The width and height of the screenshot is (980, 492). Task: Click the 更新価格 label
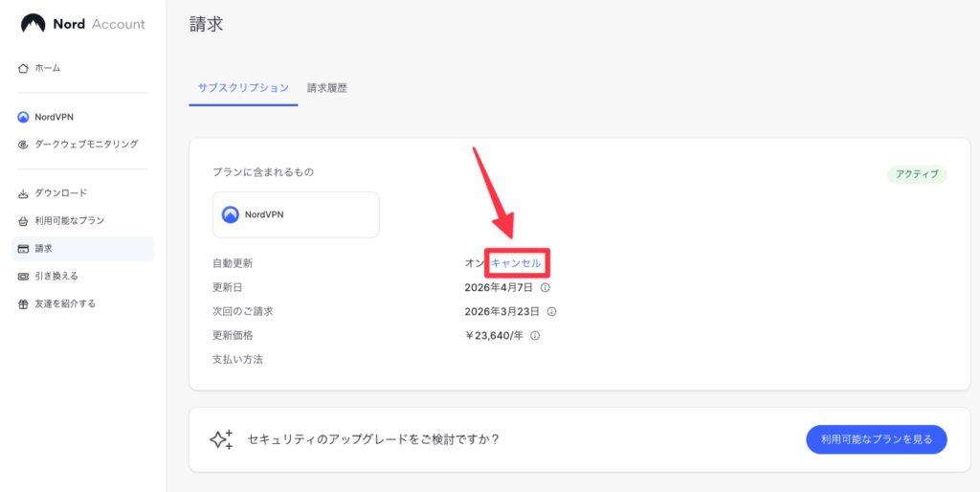click(233, 336)
